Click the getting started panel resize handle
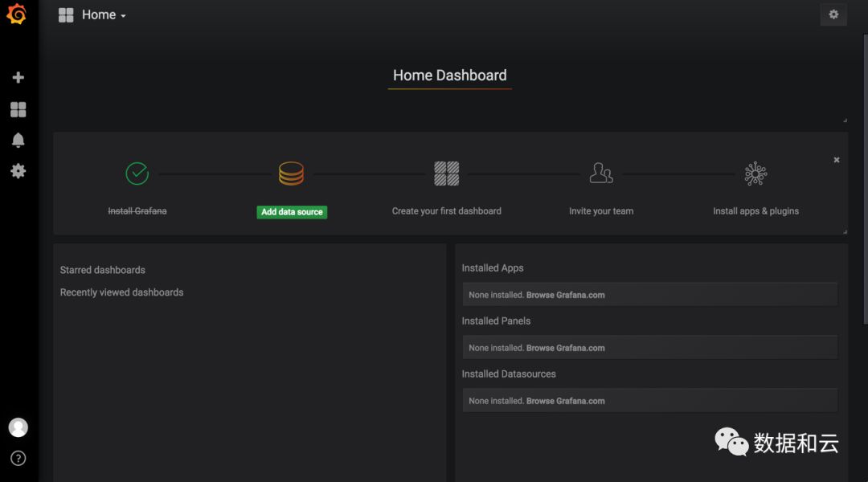Image resolution: width=868 pixels, height=482 pixels. point(845,232)
